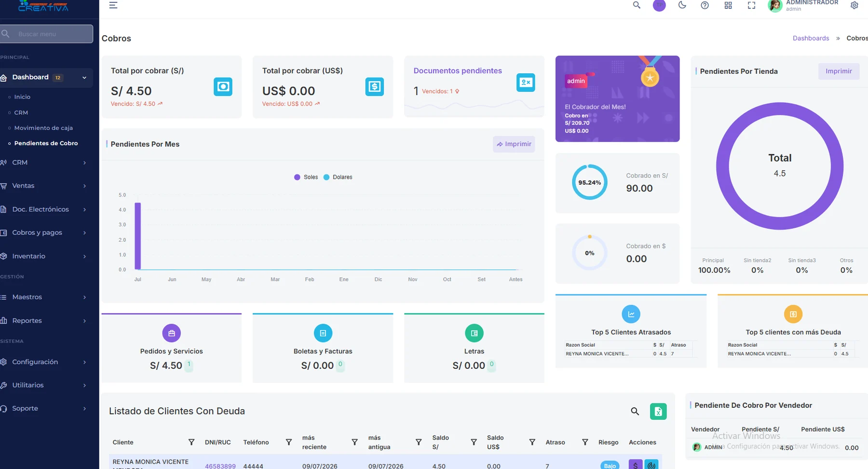Export client debt list to Excel
Viewport: 868px width, 469px height.
[x=658, y=412]
